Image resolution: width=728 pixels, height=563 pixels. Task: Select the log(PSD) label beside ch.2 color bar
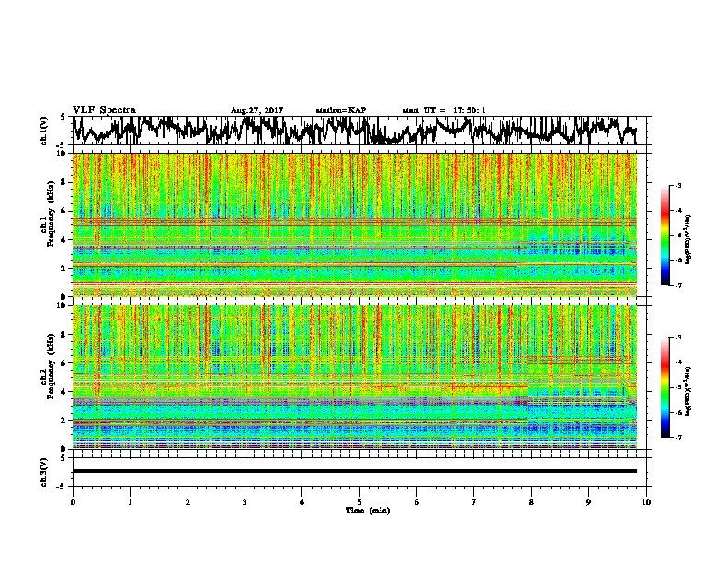pyautogui.click(x=688, y=391)
